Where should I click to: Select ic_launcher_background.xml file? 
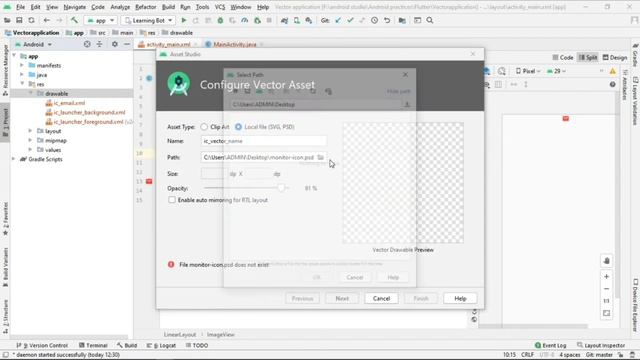[x=86, y=112]
